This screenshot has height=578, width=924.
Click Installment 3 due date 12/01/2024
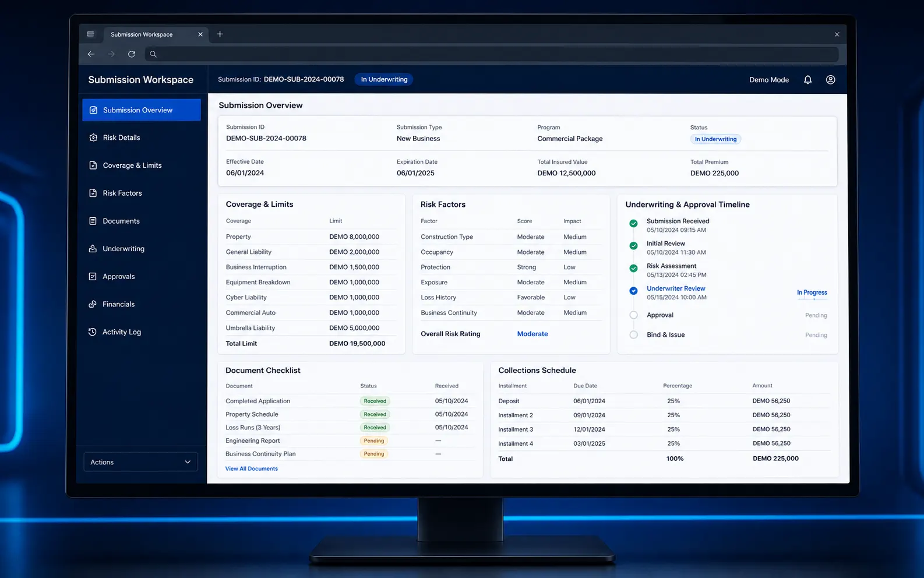589,429
